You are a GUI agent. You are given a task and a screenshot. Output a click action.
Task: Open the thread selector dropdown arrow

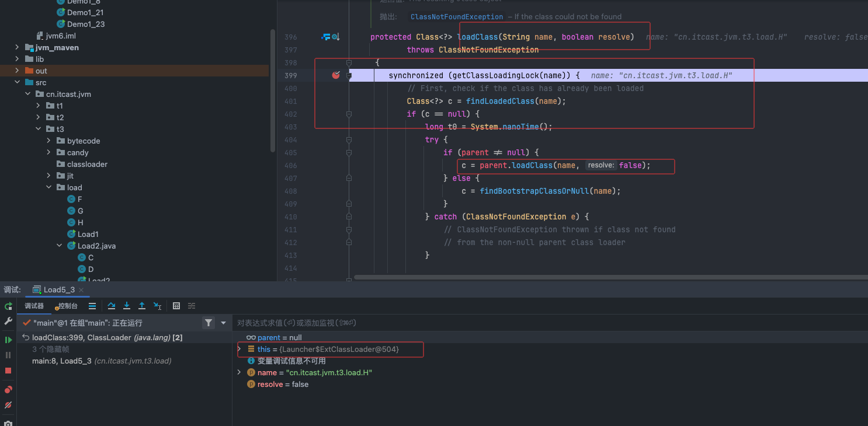point(223,323)
